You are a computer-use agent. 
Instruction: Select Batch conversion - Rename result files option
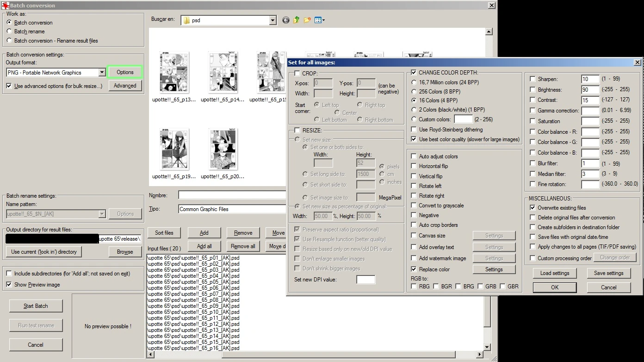[9, 41]
